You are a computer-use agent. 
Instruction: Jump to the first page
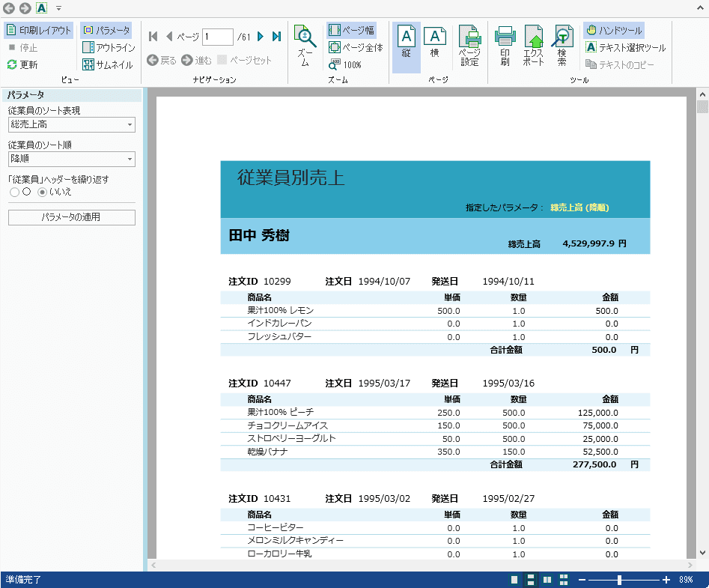153,37
